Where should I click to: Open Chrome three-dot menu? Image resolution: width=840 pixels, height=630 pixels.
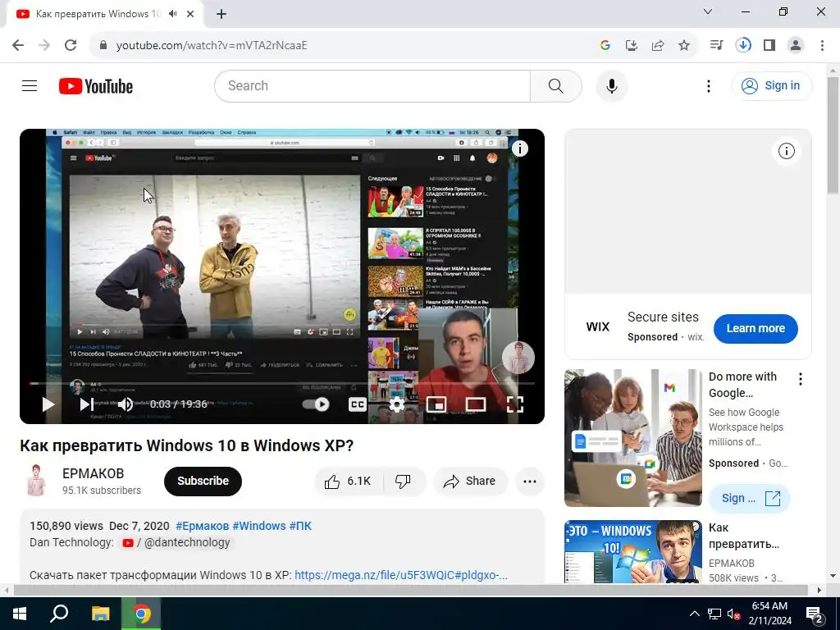click(822, 45)
